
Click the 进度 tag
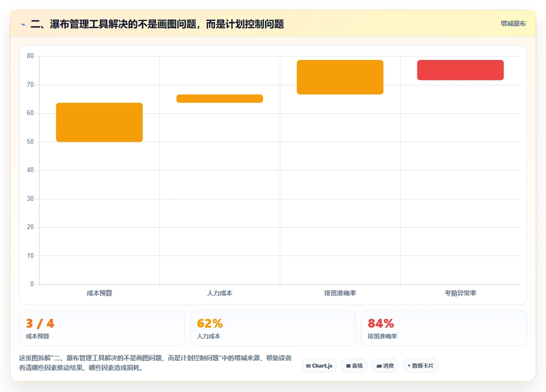385,366
